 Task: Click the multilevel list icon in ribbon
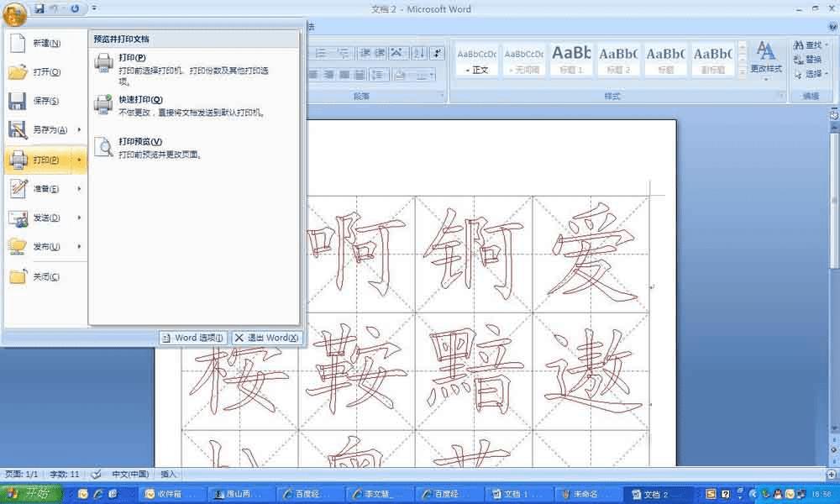(x=344, y=52)
